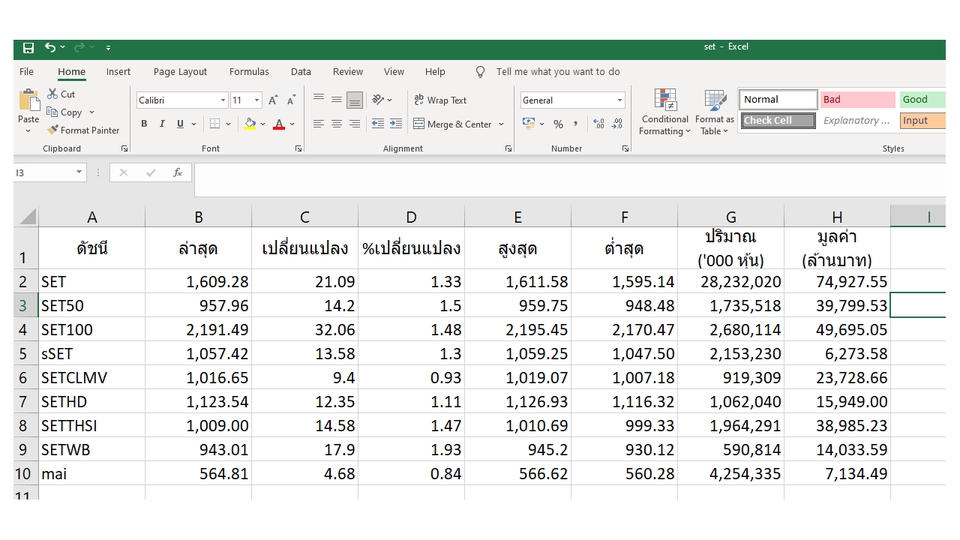Undo the last action
Image resolution: width=960 pixels, height=540 pixels.
(50, 47)
